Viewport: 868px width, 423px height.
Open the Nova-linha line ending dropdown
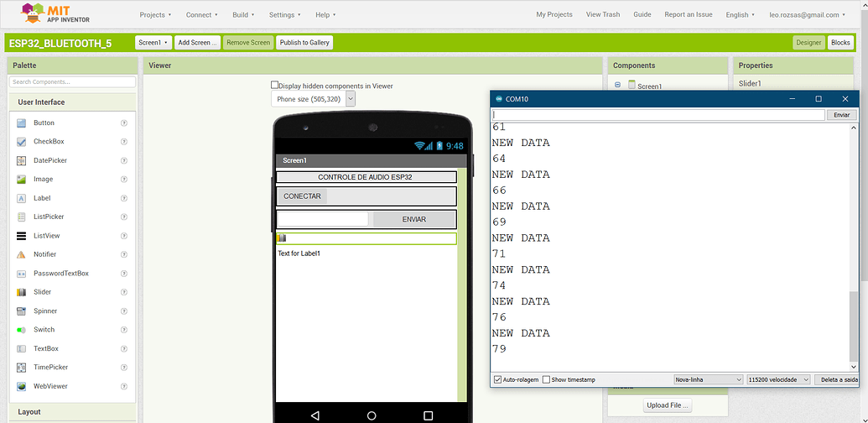pyautogui.click(x=708, y=380)
